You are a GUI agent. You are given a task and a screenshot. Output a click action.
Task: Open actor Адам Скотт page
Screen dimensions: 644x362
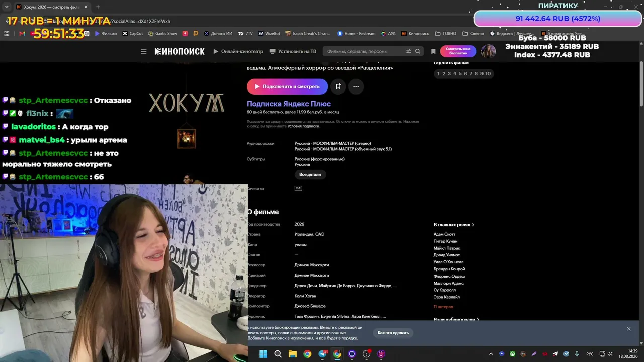tap(444, 234)
